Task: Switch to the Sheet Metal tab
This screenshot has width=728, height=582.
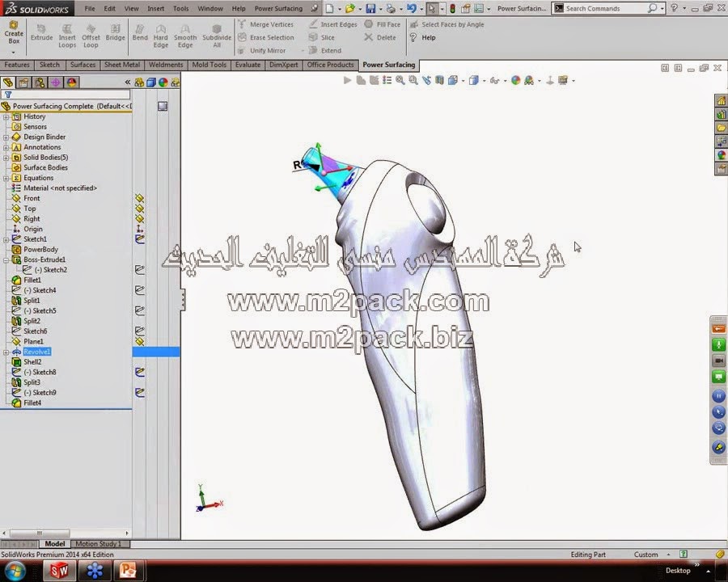Action: pos(121,65)
